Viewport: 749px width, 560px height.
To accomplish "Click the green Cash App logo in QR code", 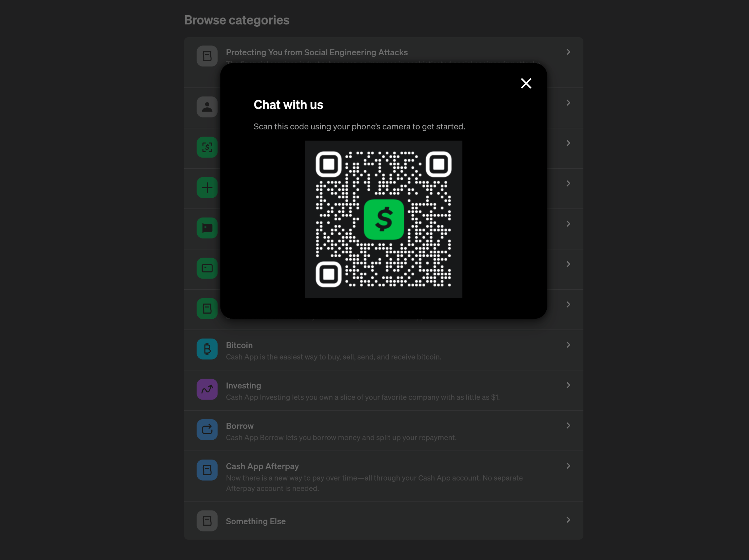I will click(383, 219).
